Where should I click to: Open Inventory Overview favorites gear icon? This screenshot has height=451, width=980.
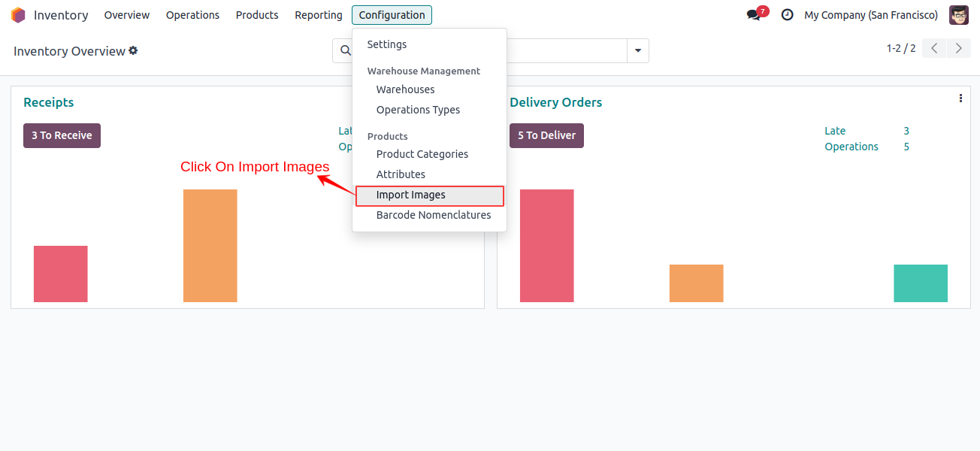point(133,50)
